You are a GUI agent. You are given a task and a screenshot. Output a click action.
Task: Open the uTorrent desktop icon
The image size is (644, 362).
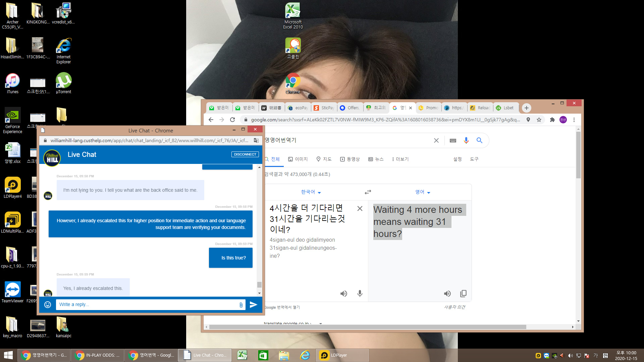[63, 84]
